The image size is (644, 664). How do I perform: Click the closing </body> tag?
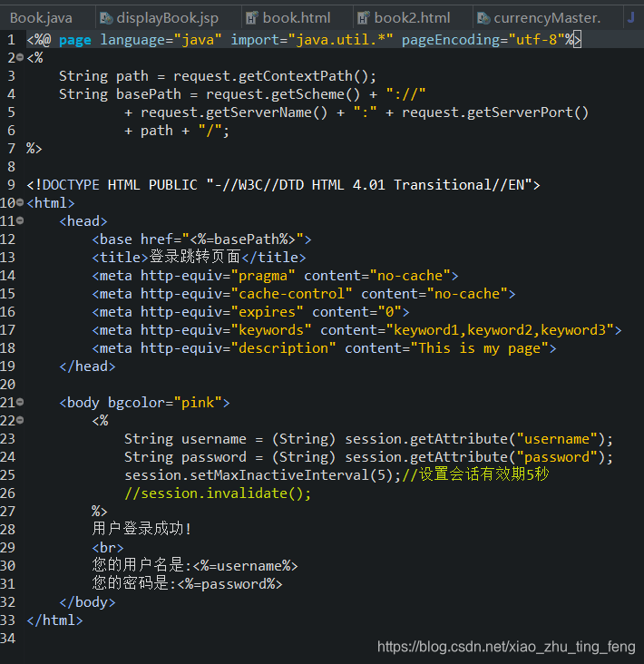point(87,602)
